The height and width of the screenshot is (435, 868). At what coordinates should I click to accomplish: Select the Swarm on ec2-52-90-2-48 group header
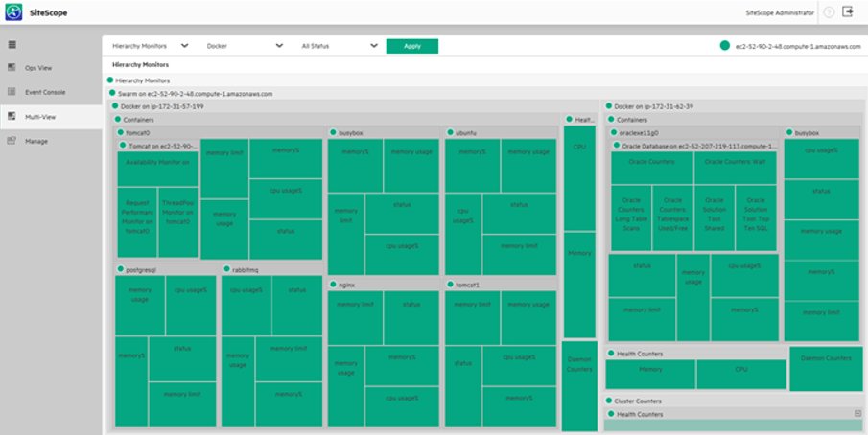pos(195,94)
